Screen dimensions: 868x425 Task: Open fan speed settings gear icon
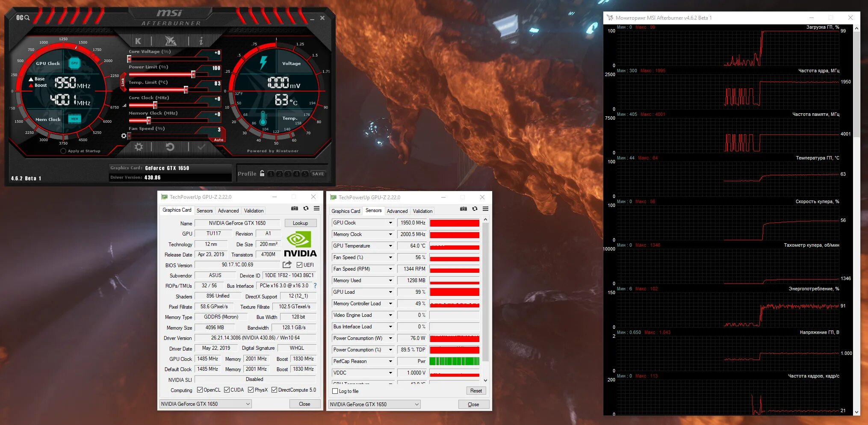[124, 136]
